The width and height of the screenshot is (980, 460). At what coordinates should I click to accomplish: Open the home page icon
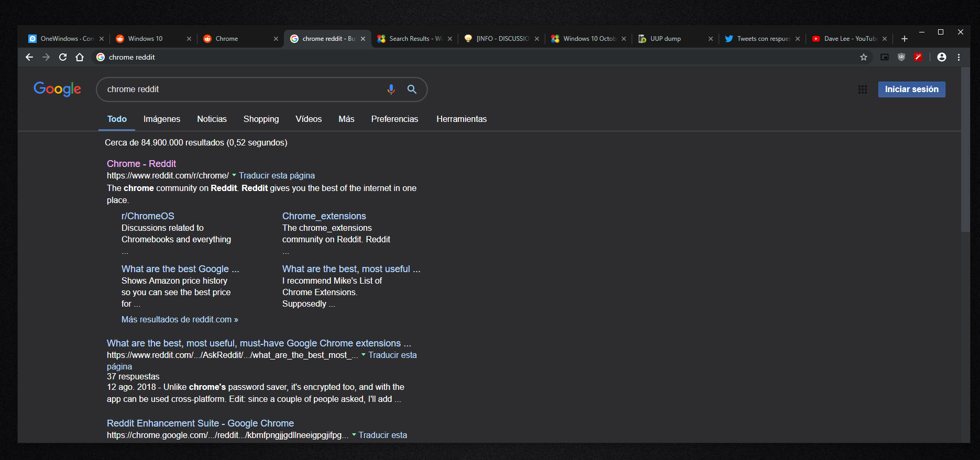80,57
